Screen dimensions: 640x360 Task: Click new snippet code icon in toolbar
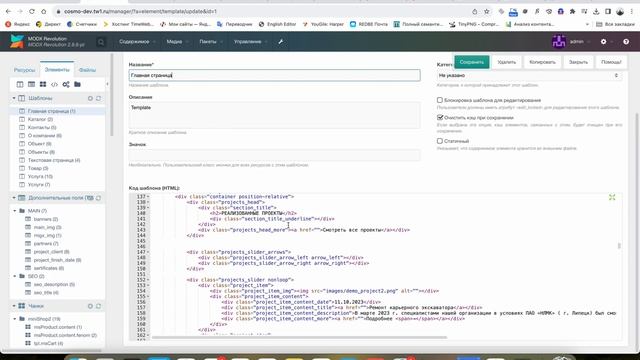[x=54, y=84]
